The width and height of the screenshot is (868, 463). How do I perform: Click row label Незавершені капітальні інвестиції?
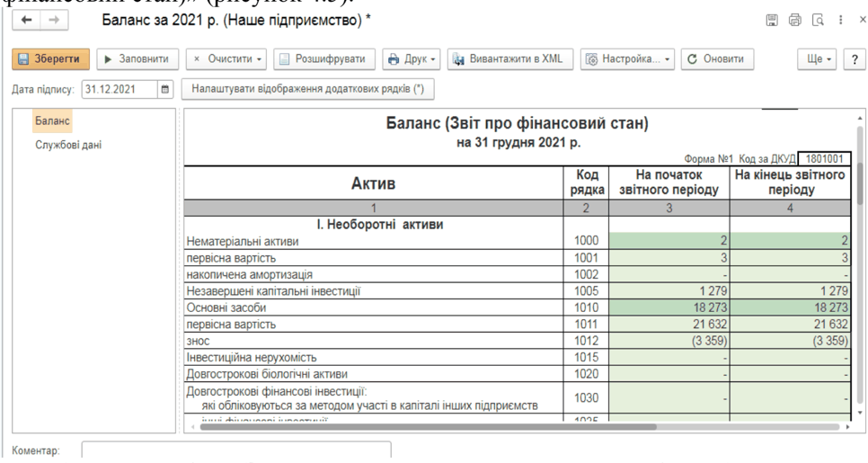tap(273, 291)
